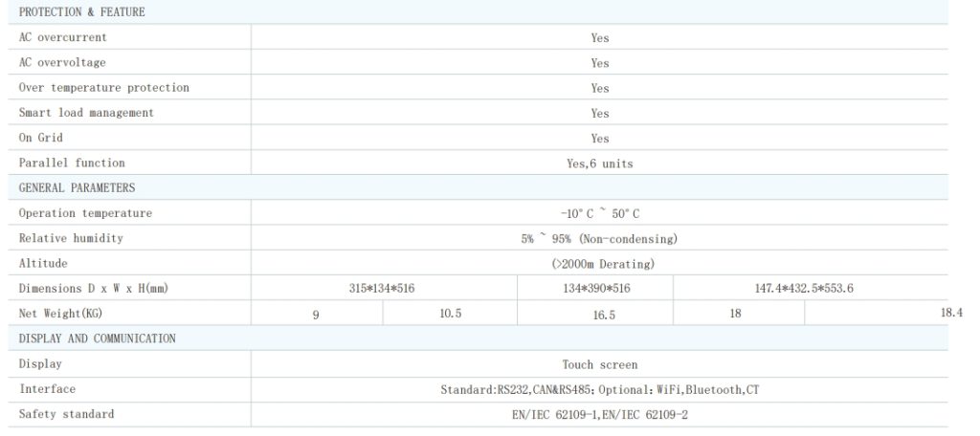Select the operation temperature range value
The width and height of the screenshot is (980, 436).
pos(599,214)
